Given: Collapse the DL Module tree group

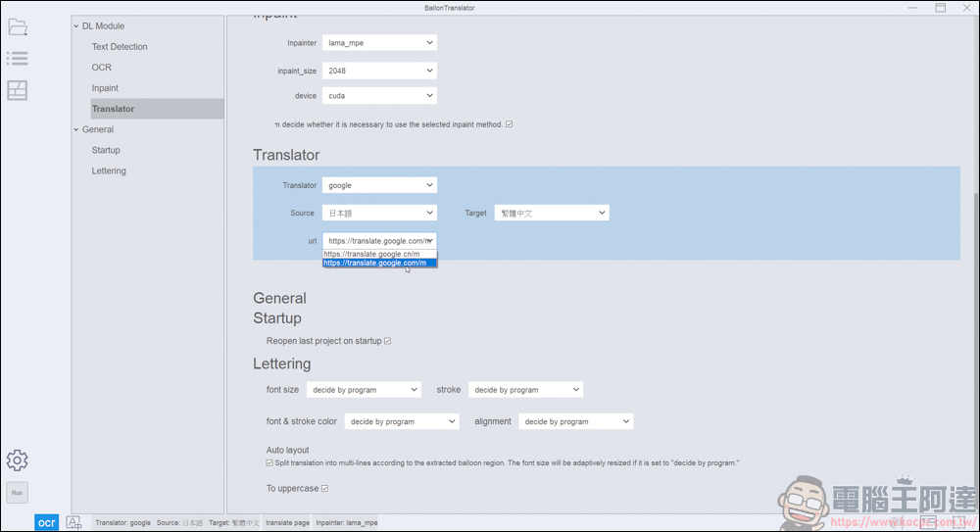Looking at the screenshot, I should 76,26.
